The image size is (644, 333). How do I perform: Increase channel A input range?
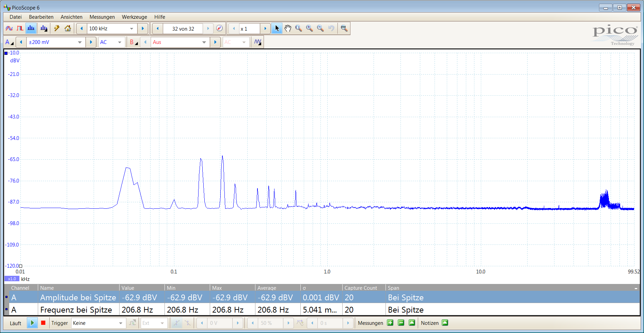pos(91,42)
